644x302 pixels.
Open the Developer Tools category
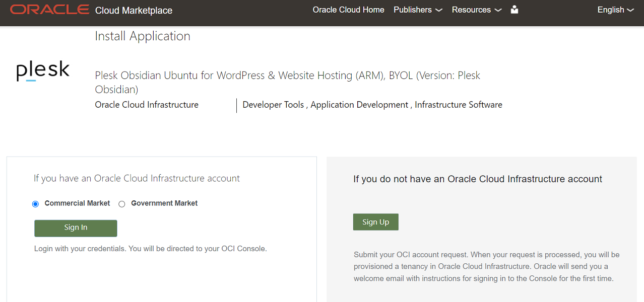(x=273, y=105)
